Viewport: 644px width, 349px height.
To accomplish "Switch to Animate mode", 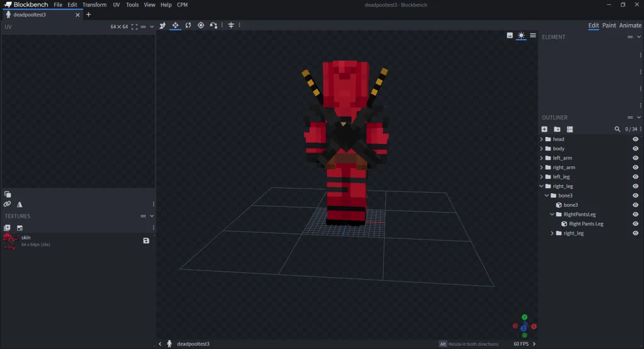I will [x=630, y=25].
